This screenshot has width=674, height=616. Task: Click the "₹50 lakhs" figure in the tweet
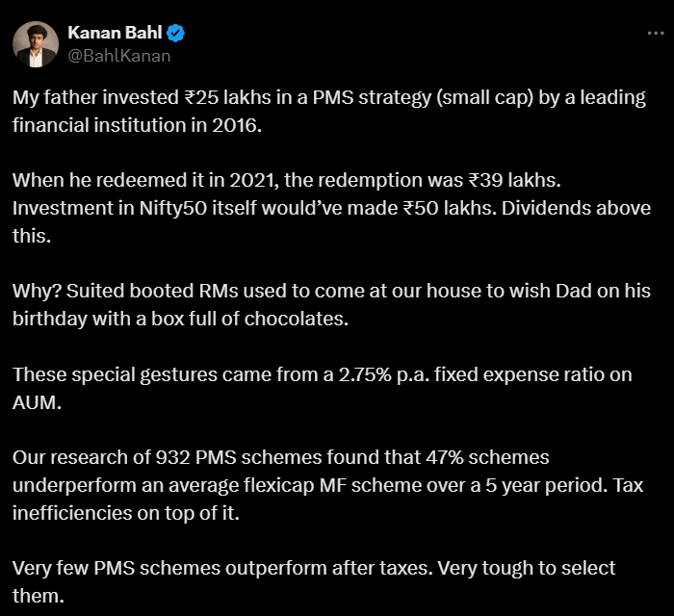tap(450, 208)
